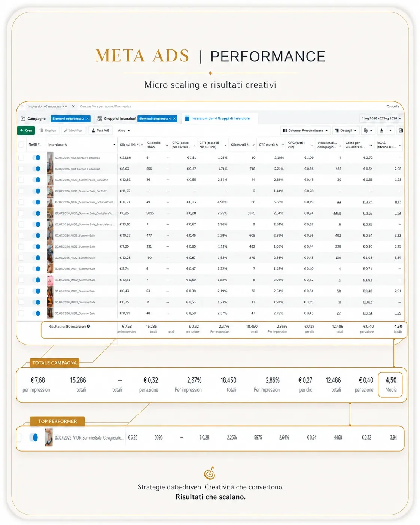
Task: Click the Test A/B button
Action: [101, 131]
